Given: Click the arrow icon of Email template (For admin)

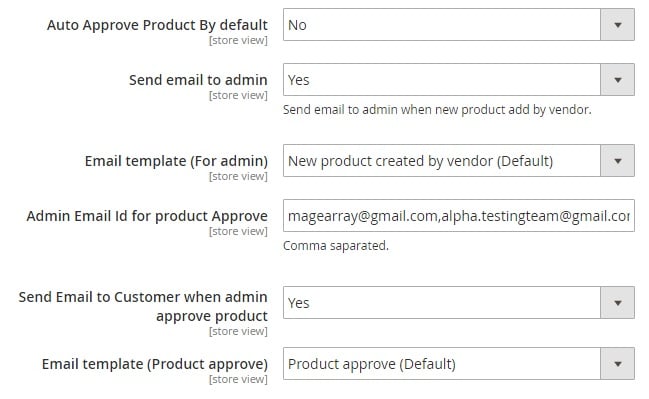Looking at the screenshot, I should tap(617, 161).
